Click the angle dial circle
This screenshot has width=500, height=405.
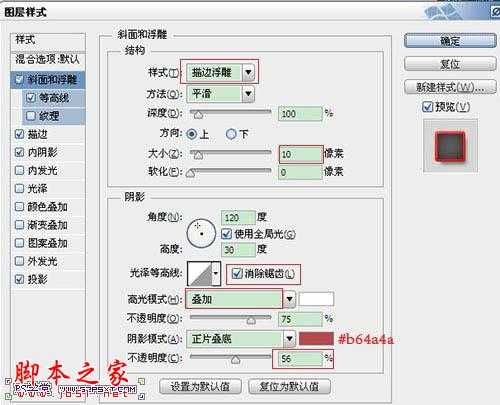tap(201, 233)
